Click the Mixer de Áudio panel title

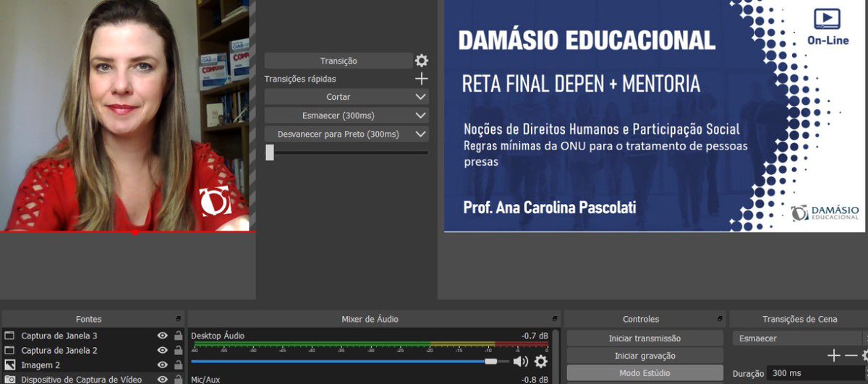tap(370, 319)
